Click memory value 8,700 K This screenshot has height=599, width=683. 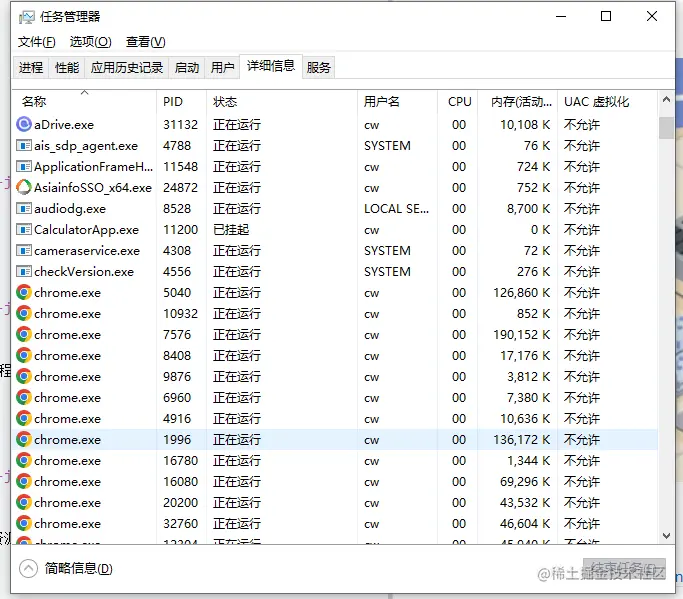click(x=528, y=209)
